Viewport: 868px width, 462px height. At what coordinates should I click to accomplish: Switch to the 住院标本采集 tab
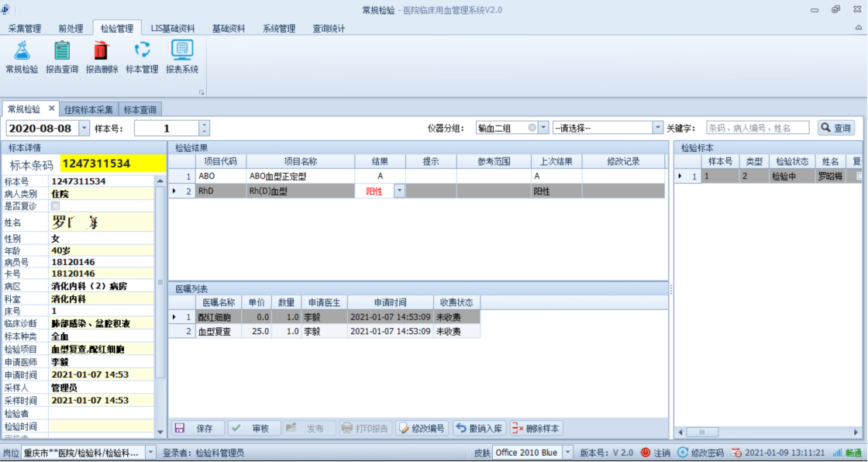tap(89, 109)
